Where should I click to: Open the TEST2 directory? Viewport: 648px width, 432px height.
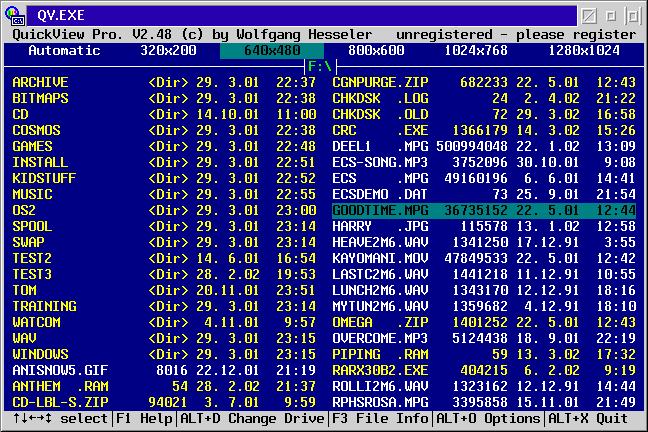[164, 258]
